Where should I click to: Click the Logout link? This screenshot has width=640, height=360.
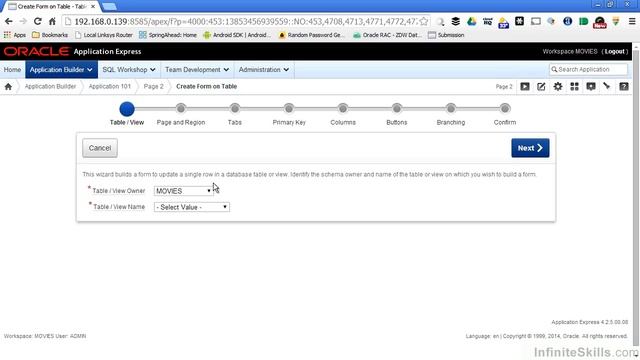[615, 51]
